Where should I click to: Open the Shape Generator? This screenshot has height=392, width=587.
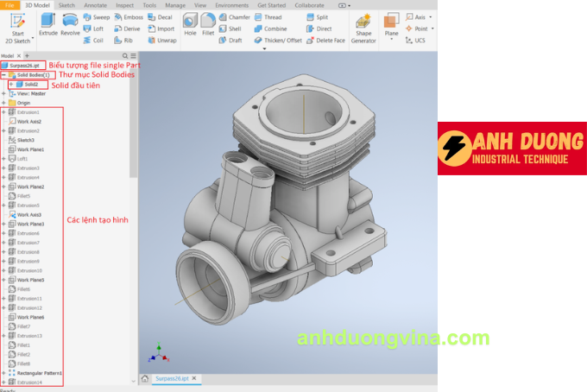[x=363, y=27]
